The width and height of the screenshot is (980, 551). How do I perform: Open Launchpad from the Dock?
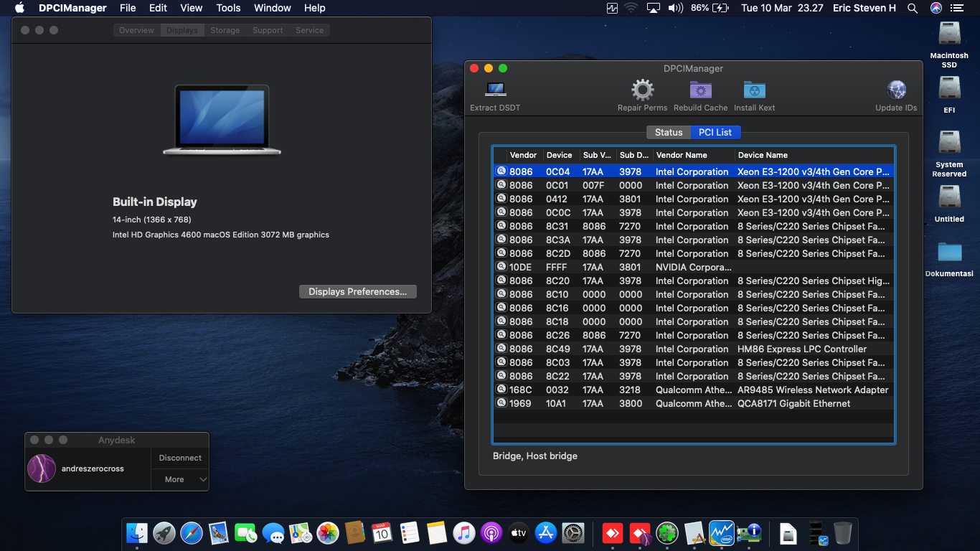[164, 533]
